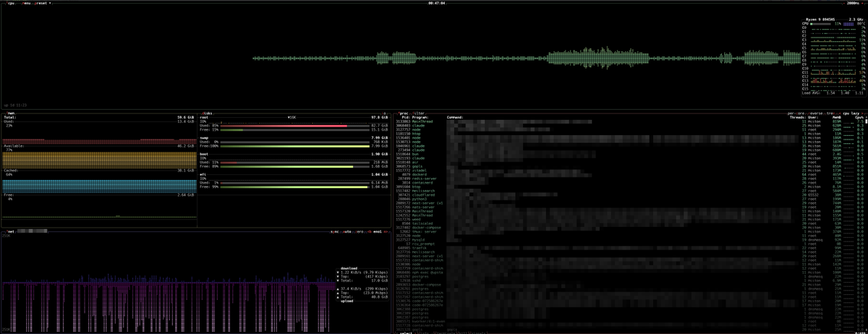This screenshot has height=334, width=868.
Task: Click the Cached memory graph
Action: pos(99,187)
